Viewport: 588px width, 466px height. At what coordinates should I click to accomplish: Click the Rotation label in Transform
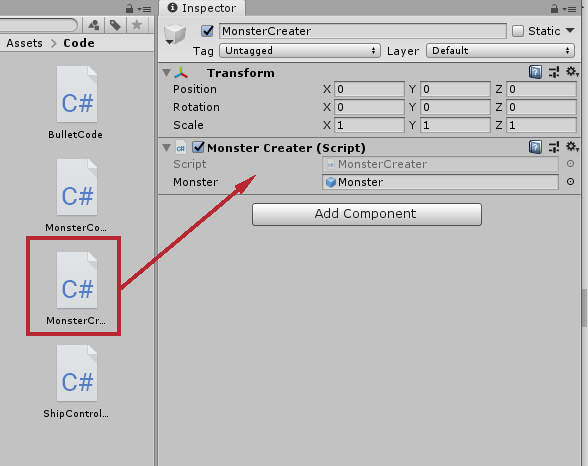point(196,107)
